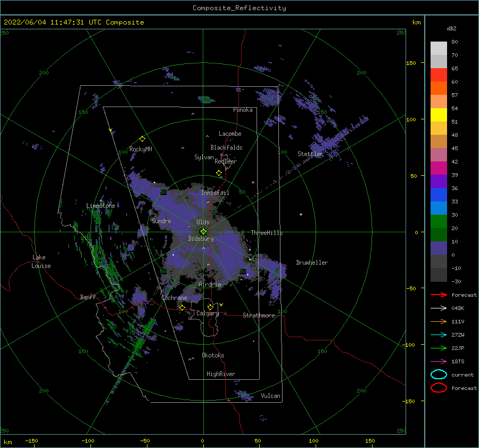Select the RockyMH label
Viewport: 479px width, 448px height.
(x=141, y=149)
